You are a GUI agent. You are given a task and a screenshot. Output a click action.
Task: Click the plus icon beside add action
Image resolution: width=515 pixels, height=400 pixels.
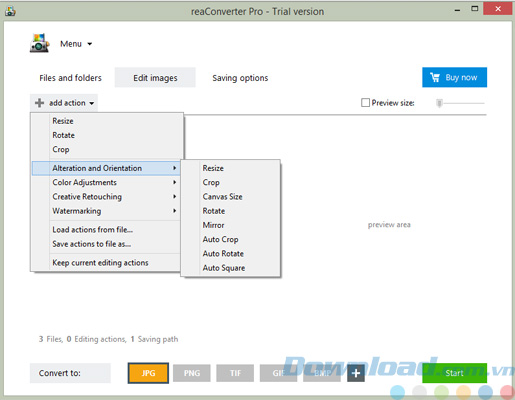39,103
